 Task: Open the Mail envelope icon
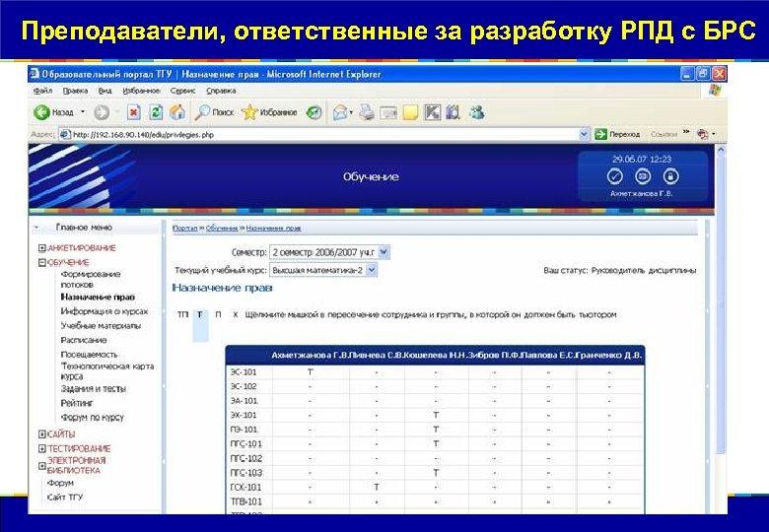click(x=340, y=112)
